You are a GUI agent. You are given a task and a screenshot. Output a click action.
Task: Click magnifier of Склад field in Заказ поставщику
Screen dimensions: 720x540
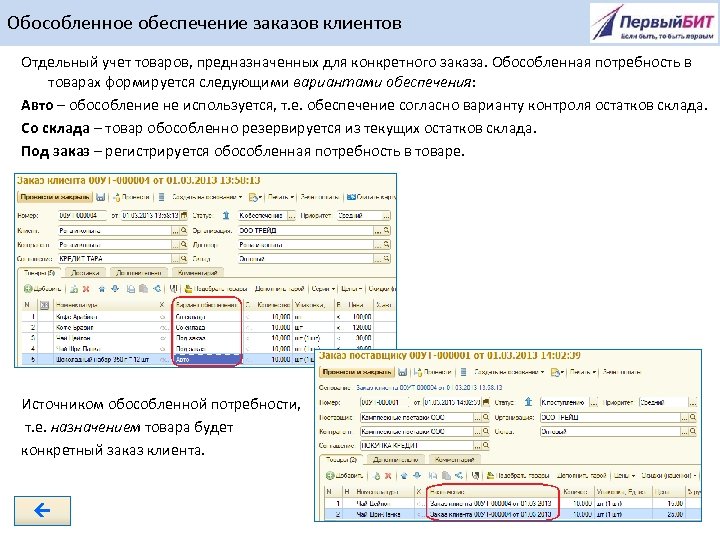[693, 432]
